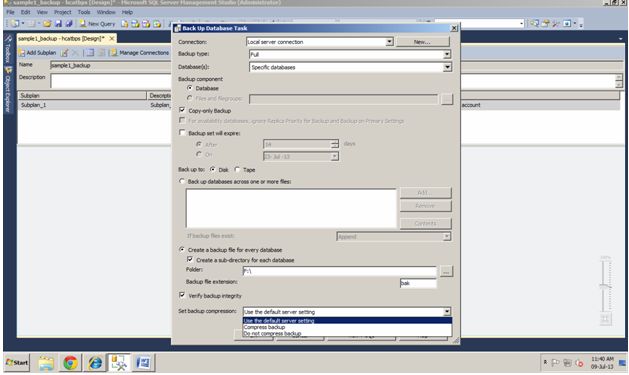Open the Tools menu
Screen dimensions: 629x375
tap(84, 12)
